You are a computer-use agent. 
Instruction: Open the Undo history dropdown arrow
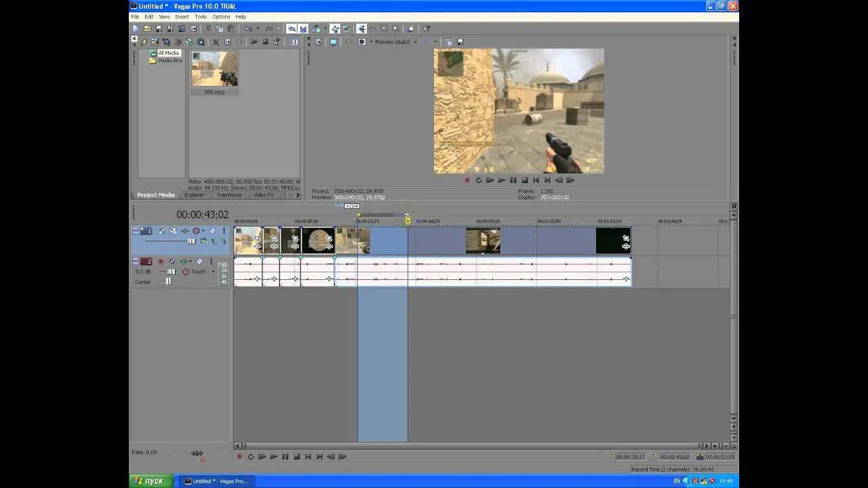pos(258,28)
